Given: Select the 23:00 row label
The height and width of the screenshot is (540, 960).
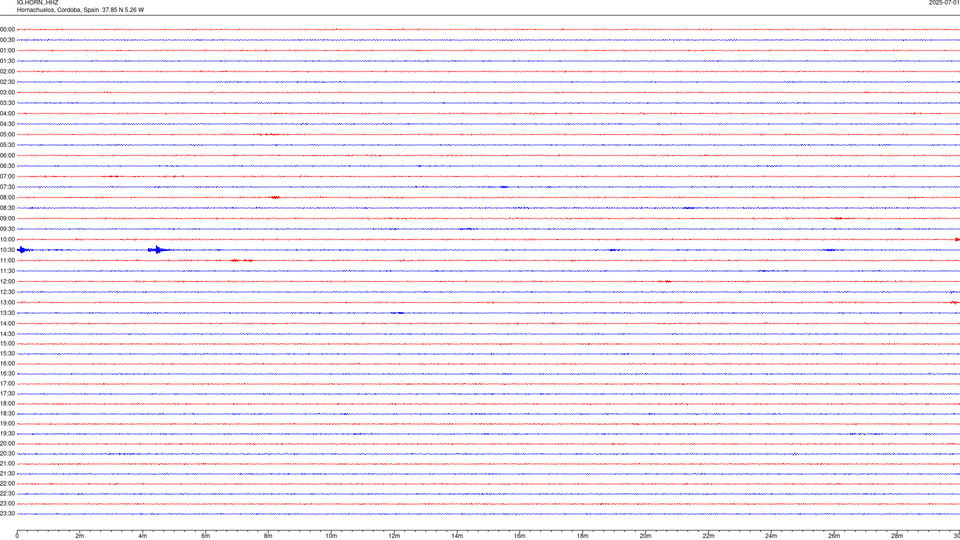Looking at the screenshot, I should pyautogui.click(x=7, y=503).
